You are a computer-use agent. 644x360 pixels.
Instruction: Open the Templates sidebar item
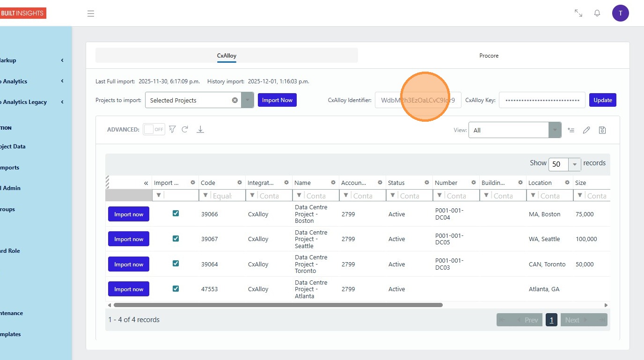click(11, 334)
